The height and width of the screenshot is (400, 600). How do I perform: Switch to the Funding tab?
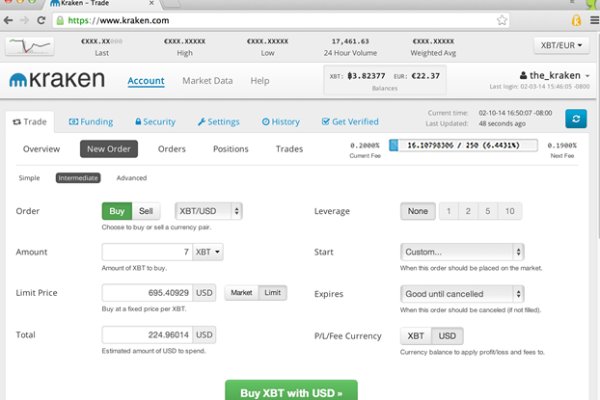tap(91, 122)
